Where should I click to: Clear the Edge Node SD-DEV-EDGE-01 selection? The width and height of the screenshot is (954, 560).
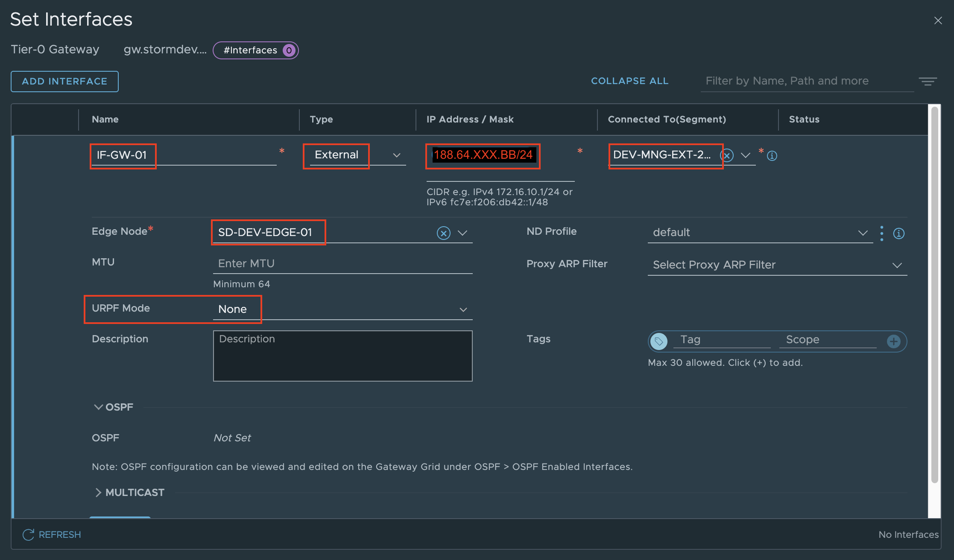coord(444,233)
